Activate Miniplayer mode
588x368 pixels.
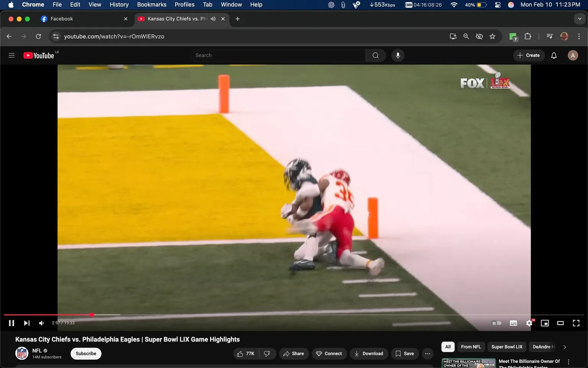coord(545,323)
